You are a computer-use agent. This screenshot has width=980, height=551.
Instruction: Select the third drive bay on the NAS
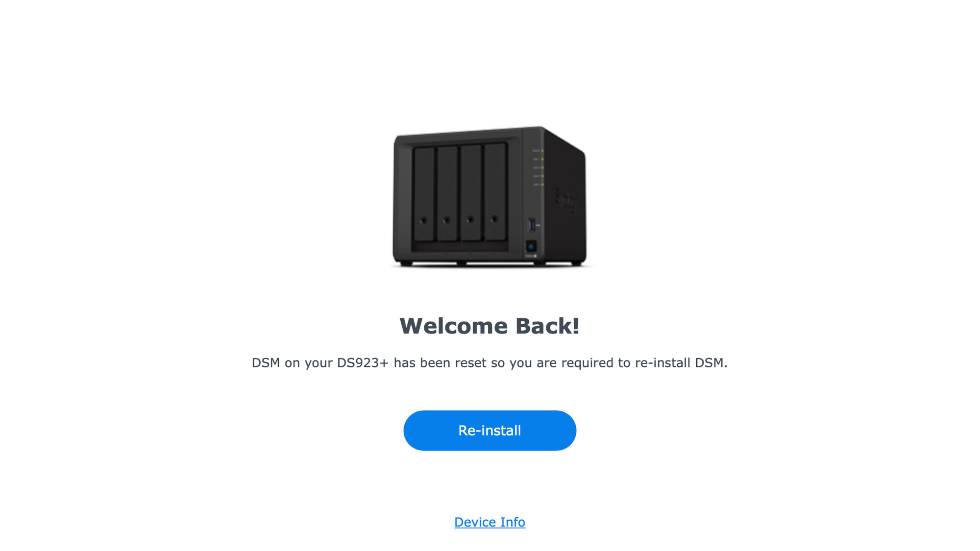(471, 192)
